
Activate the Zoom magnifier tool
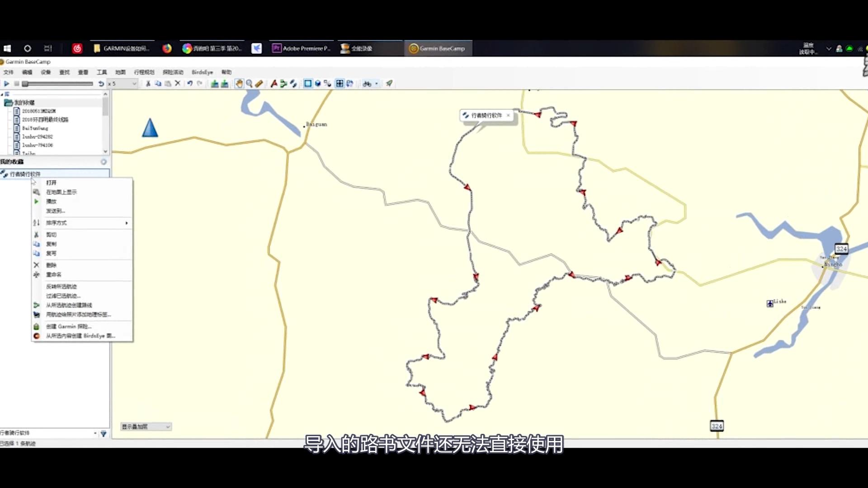[x=249, y=83]
